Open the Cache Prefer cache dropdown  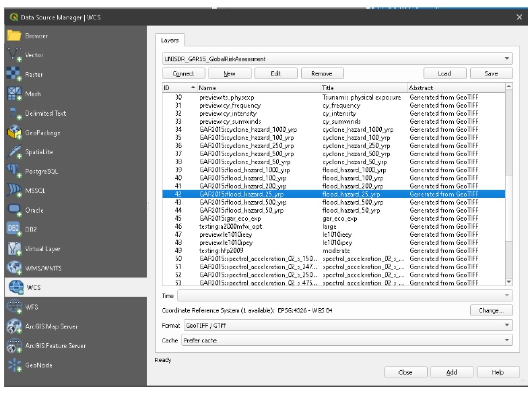tap(347, 340)
